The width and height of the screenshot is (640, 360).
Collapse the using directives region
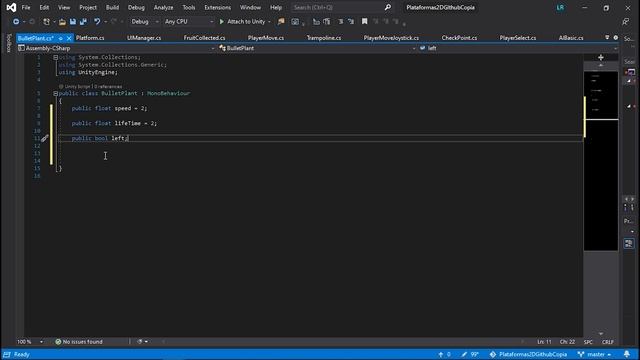[56, 58]
